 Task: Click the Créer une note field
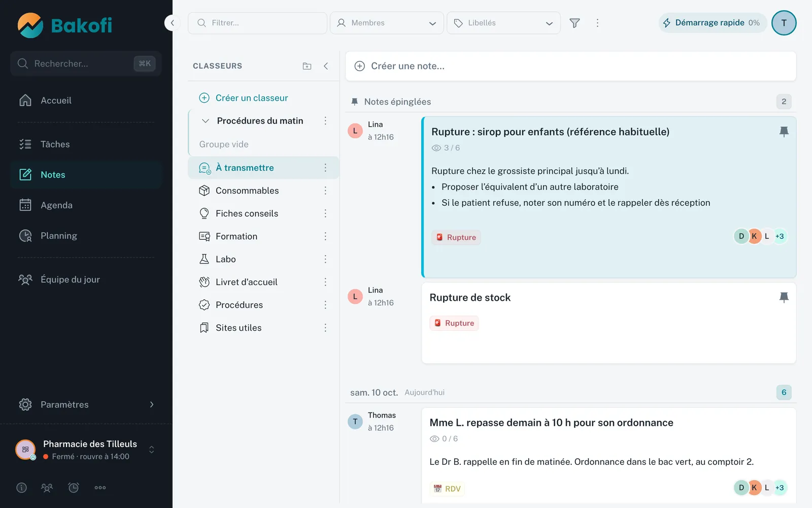pyautogui.click(x=570, y=66)
